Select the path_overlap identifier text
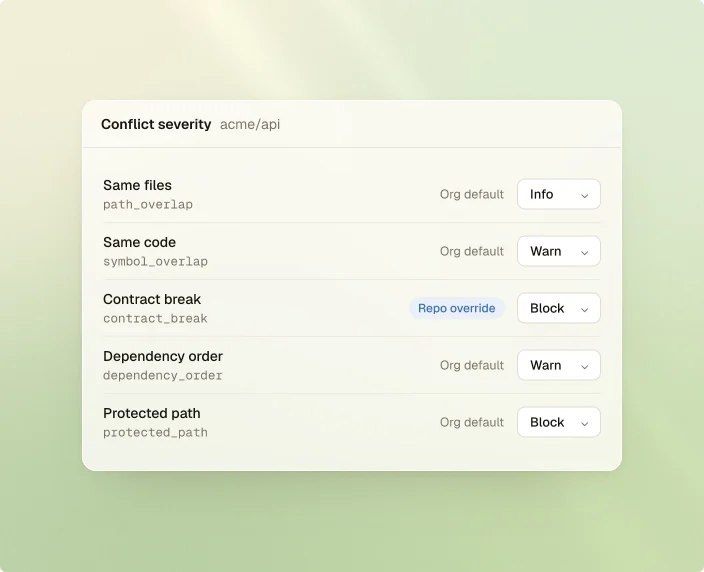Viewport: 704px width, 572px height. pos(148,205)
